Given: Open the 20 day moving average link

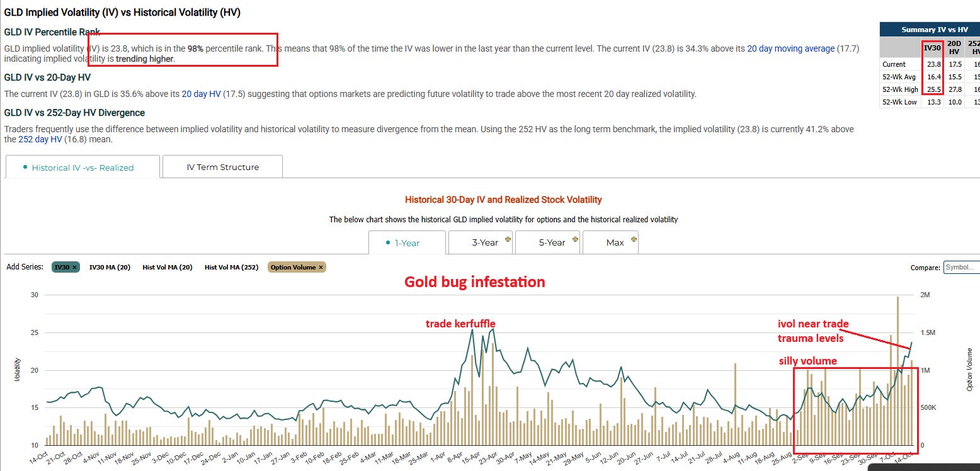Looking at the screenshot, I should click(x=790, y=48).
